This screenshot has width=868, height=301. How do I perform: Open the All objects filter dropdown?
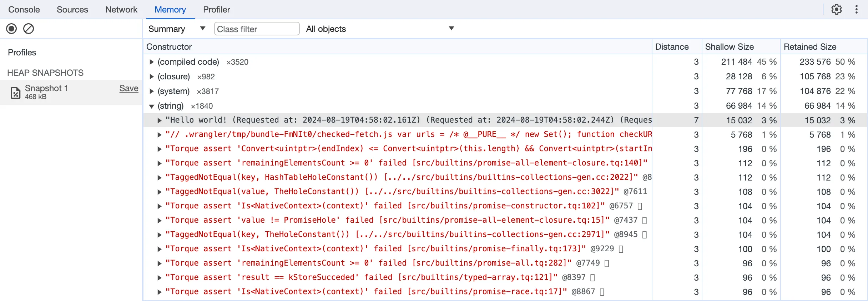[x=380, y=29]
